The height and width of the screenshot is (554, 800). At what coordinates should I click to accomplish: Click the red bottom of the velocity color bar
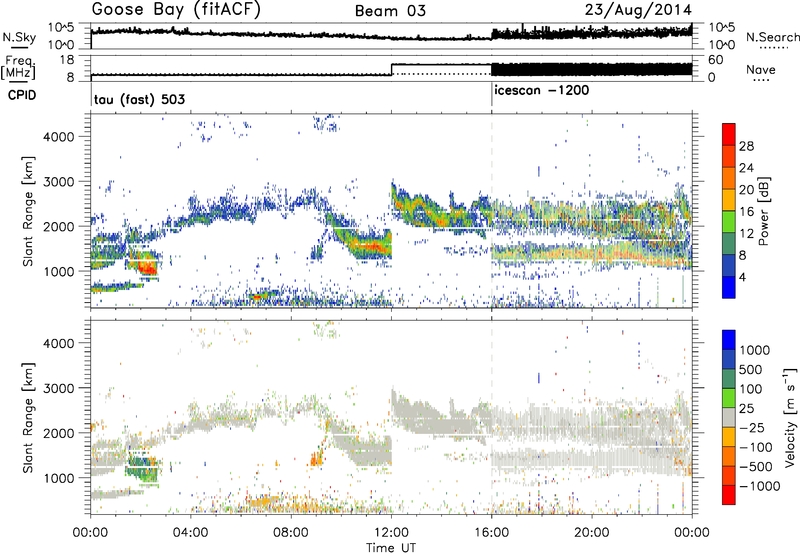pos(729,495)
